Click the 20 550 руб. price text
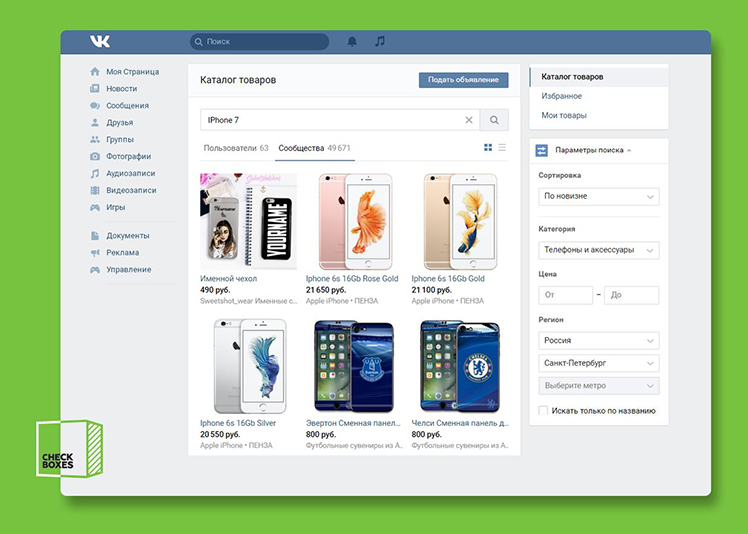This screenshot has height=534, width=748. pyautogui.click(x=220, y=435)
